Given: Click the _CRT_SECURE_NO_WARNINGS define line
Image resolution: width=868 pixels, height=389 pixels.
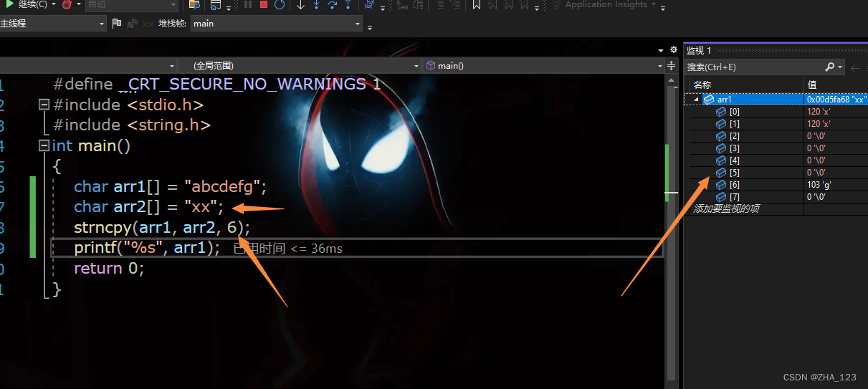Looking at the screenshot, I should (x=217, y=85).
